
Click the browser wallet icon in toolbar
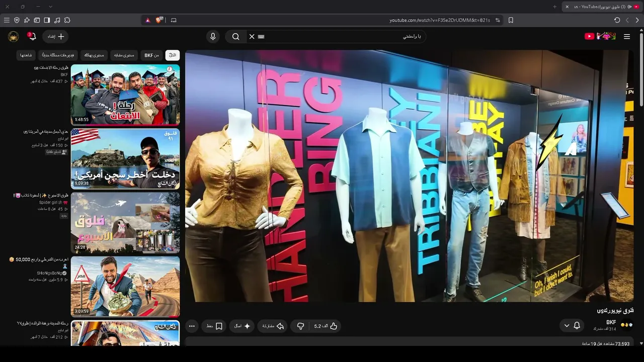pos(37,20)
